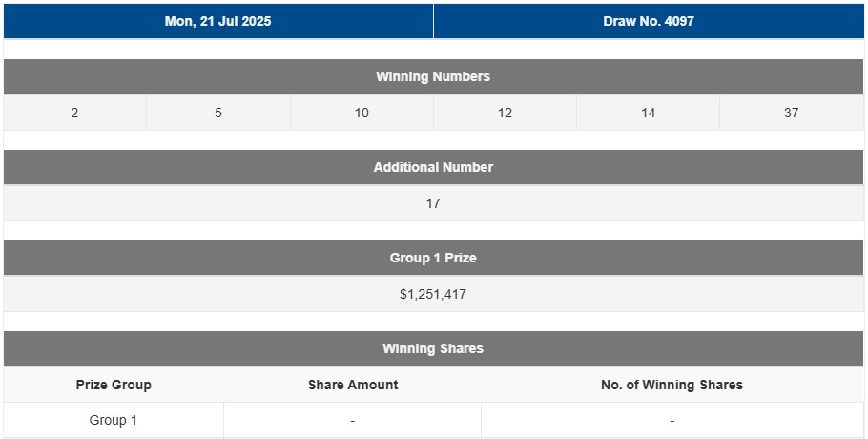Click the Share Amount column header

click(353, 385)
